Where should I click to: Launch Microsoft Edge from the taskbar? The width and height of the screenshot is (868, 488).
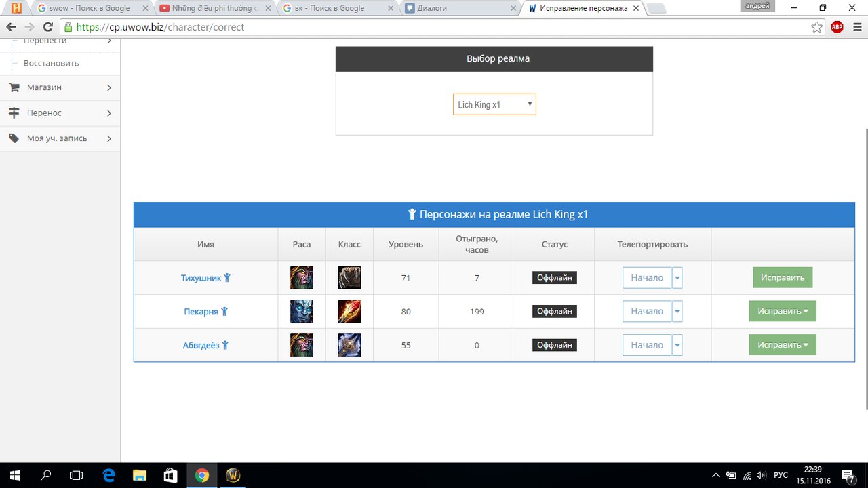pyautogui.click(x=108, y=475)
